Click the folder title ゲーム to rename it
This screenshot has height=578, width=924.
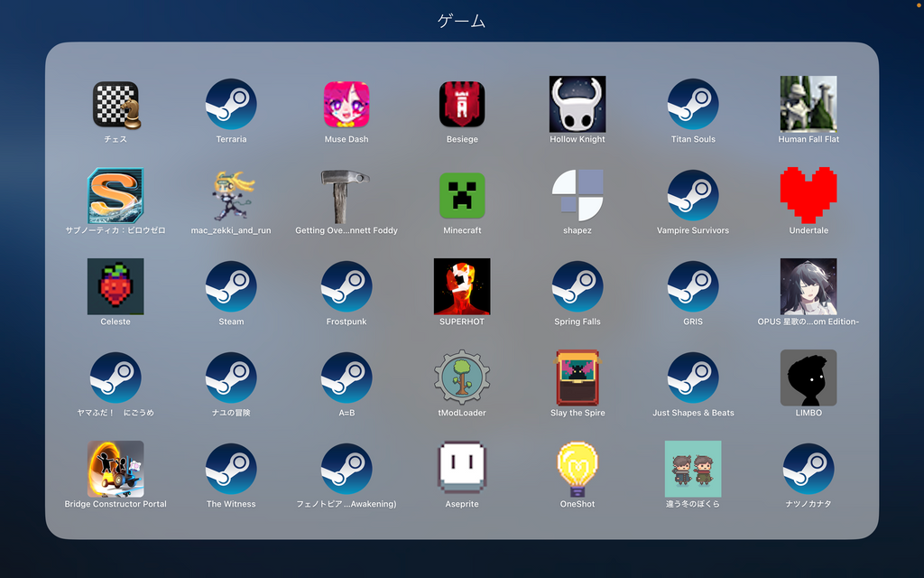point(462,20)
